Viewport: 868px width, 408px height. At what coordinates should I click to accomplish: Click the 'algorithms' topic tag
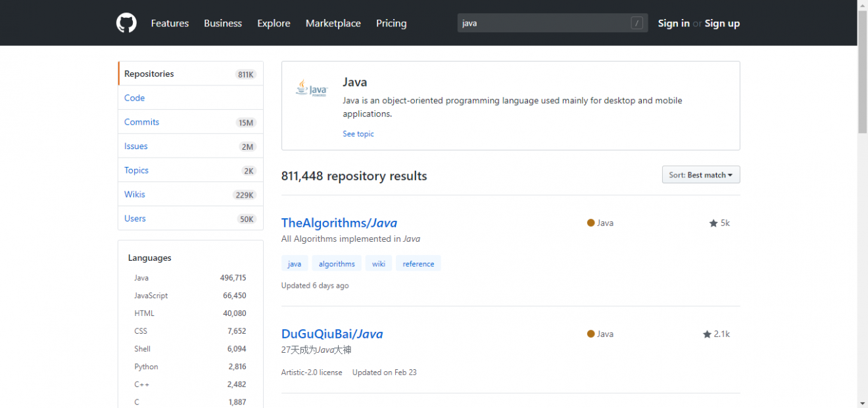337,263
